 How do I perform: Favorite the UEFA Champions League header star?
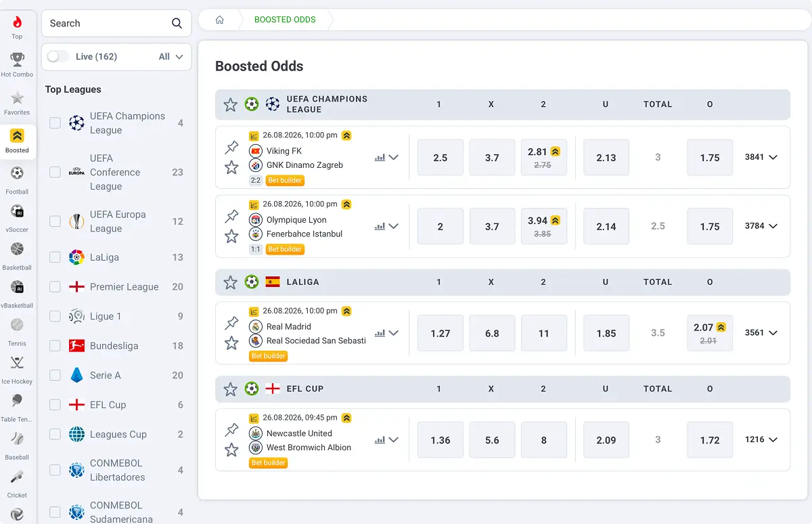pyautogui.click(x=231, y=104)
